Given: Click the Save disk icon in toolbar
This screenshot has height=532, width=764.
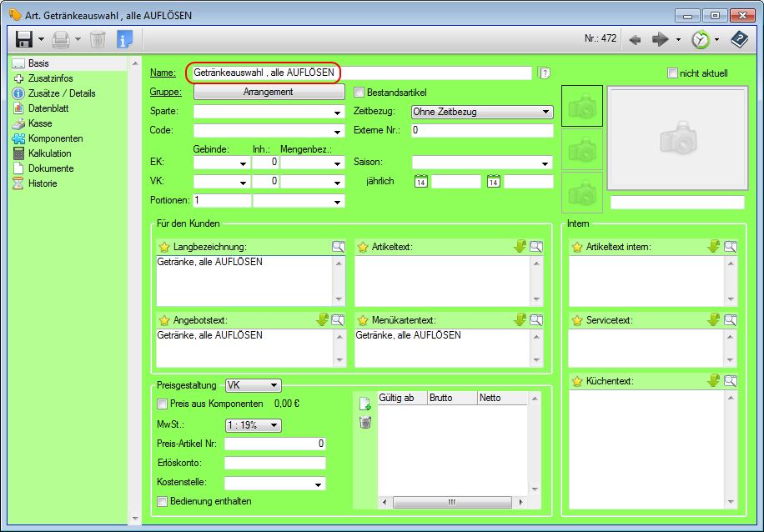Looking at the screenshot, I should [23, 39].
